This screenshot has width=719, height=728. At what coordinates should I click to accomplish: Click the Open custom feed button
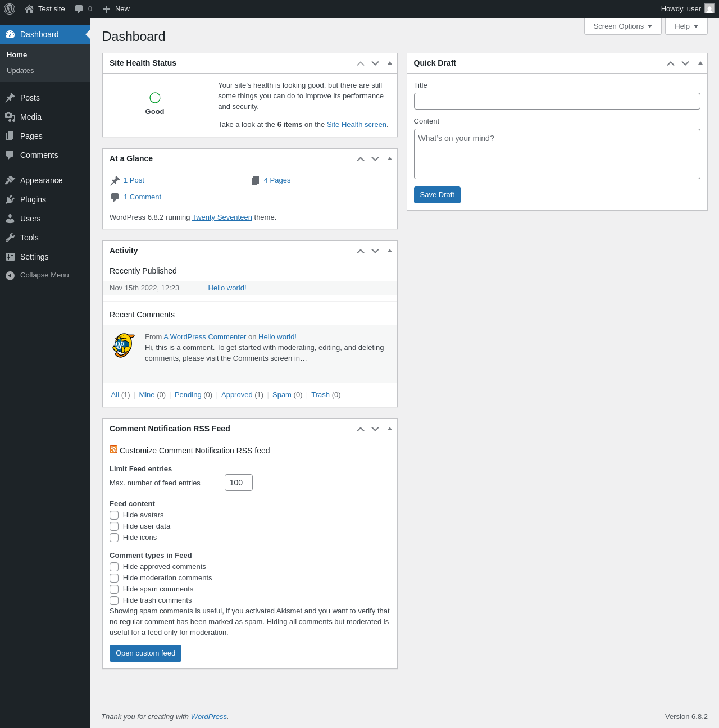coord(145,653)
